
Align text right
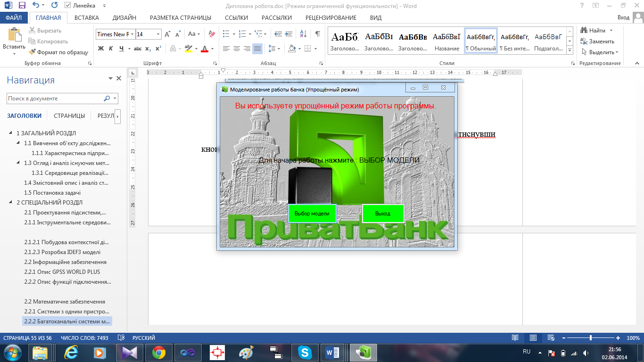click(247, 49)
